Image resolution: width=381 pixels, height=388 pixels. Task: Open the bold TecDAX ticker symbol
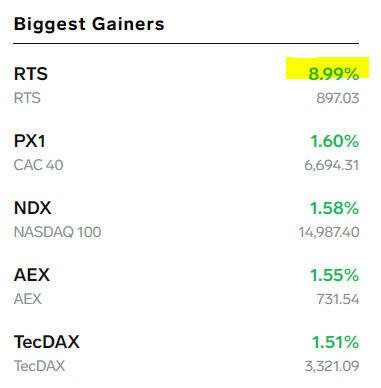(x=47, y=342)
